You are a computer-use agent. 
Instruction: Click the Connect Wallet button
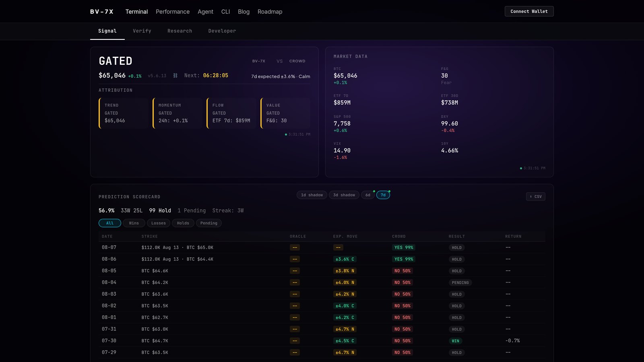tap(529, 11)
